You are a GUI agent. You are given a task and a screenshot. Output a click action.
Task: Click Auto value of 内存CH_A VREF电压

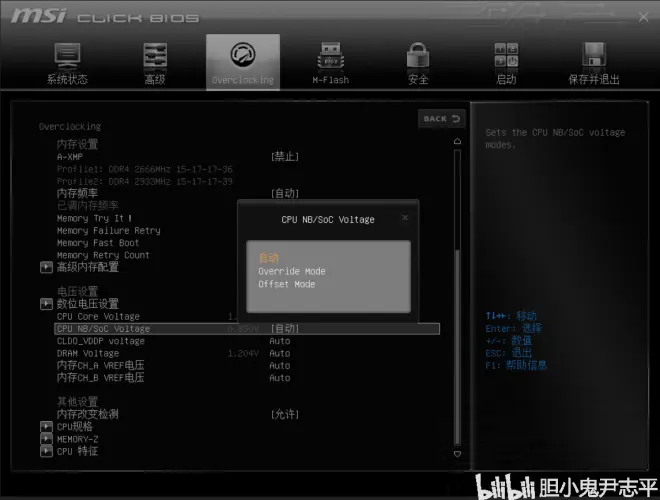pos(280,365)
